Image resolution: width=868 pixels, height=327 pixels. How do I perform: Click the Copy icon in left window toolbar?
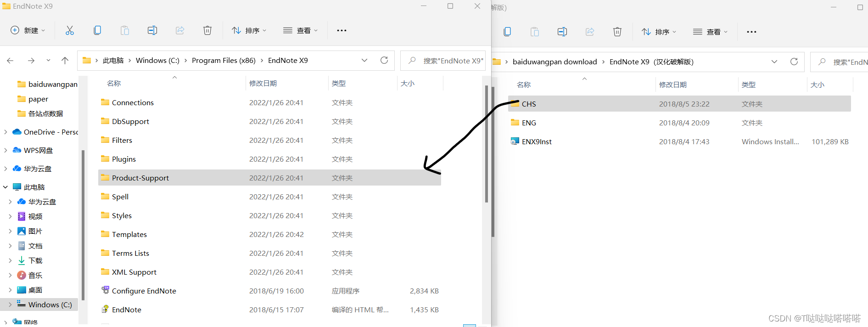click(97, 30)
